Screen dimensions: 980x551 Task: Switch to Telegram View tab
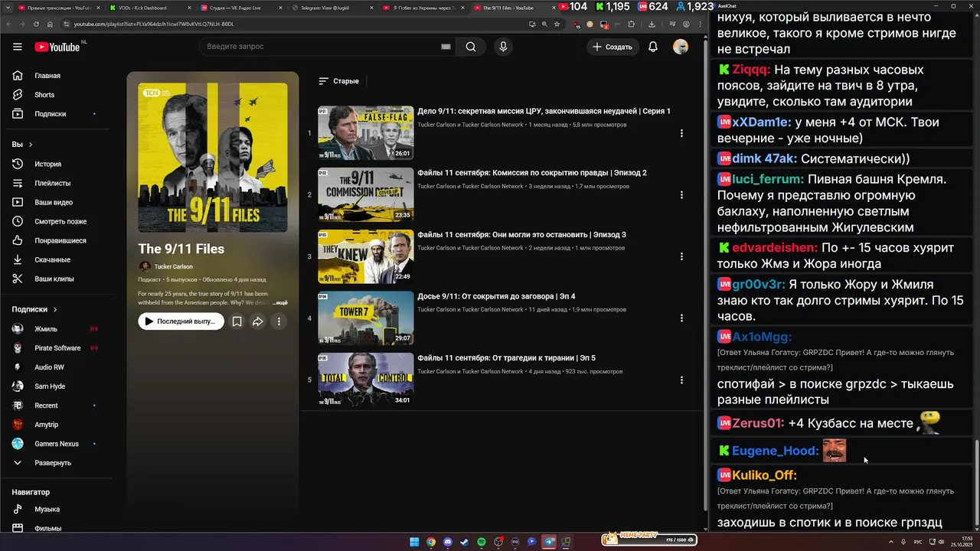click(332, 8)
